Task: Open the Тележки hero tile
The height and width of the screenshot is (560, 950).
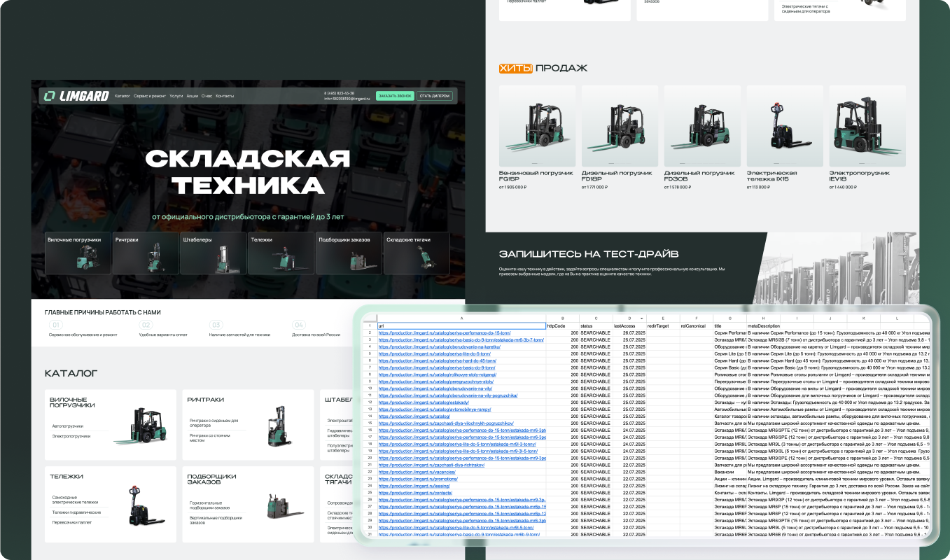Action: [281, 253]
